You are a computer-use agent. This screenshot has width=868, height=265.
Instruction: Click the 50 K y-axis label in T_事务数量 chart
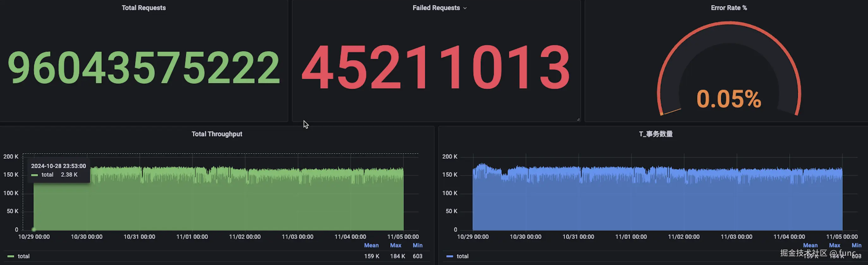451,211
